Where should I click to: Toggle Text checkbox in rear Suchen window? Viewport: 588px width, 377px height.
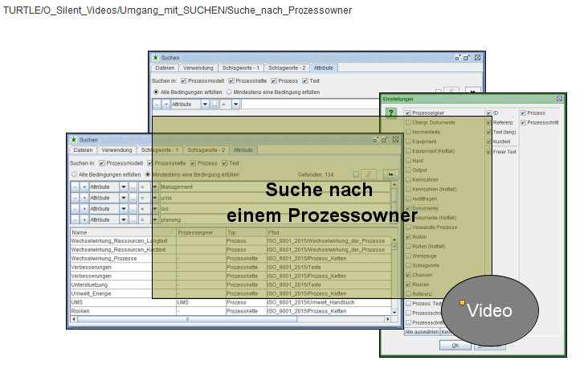pos(305,80)
